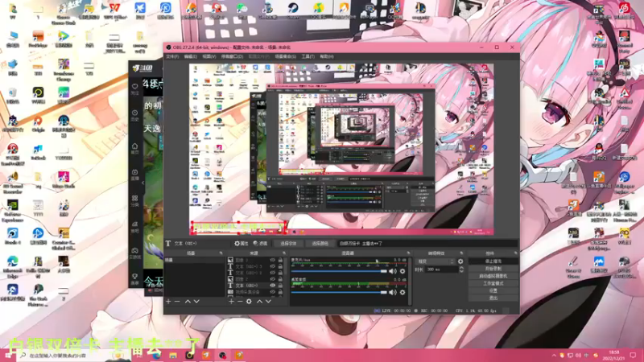This screenshot has width=644, height=362.
Task: Mute the desktop audio speaker icon
Action: coord(393,292)
